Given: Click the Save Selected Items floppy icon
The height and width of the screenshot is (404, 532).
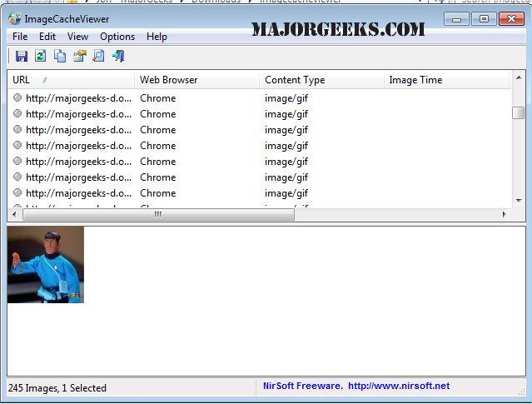Looking at the screenshot, I should click(22, 56).
